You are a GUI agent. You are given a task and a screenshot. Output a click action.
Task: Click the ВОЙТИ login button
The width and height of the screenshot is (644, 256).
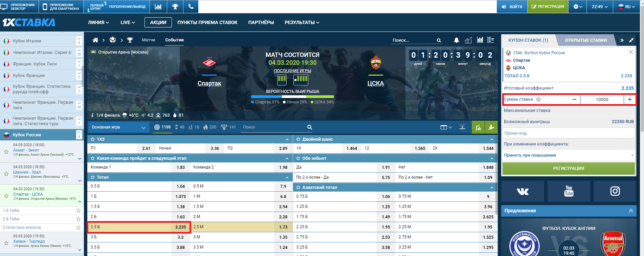tap(512, 6)
